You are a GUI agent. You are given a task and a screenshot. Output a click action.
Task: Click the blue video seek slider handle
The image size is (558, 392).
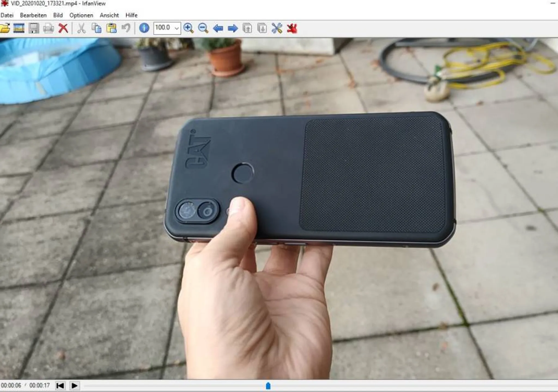[268, 386]
